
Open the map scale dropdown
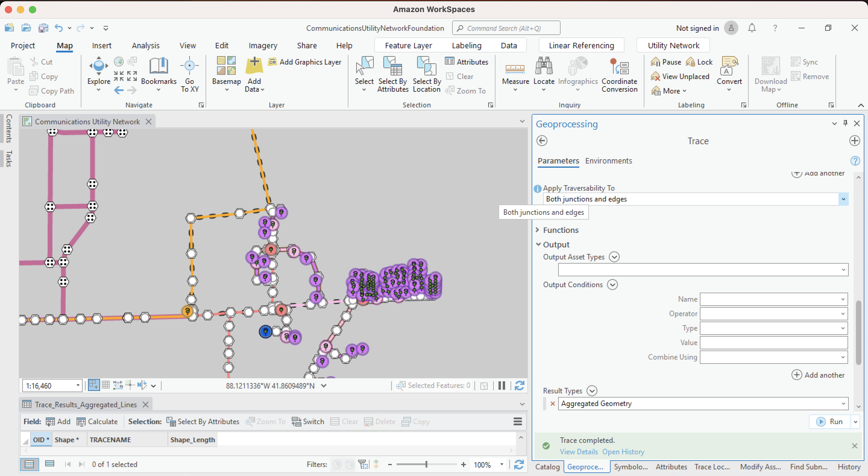point(78,386)
